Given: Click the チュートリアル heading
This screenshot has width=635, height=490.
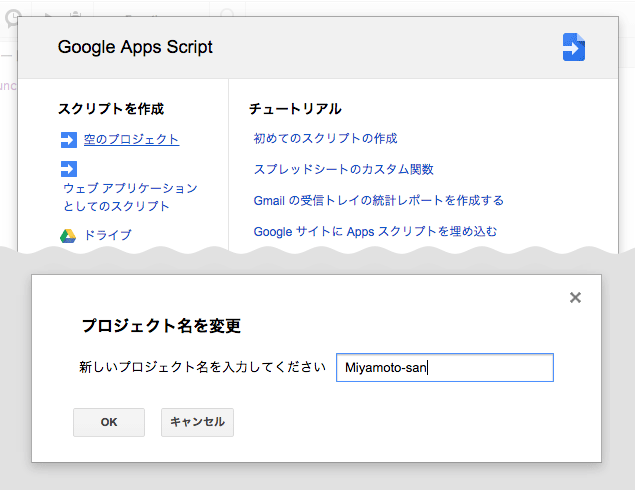Looking at the screenshot, I should click(295, 109).
